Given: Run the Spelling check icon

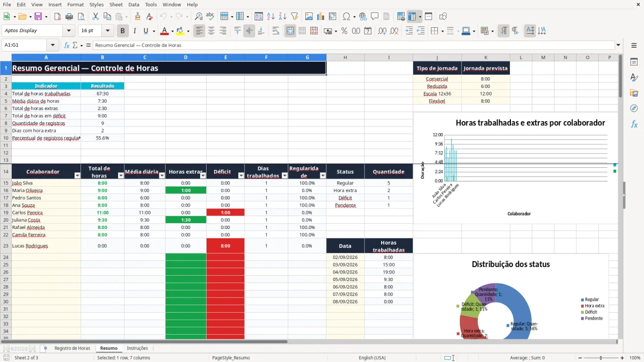Looking at the screenshot, I should coord(210,17).
